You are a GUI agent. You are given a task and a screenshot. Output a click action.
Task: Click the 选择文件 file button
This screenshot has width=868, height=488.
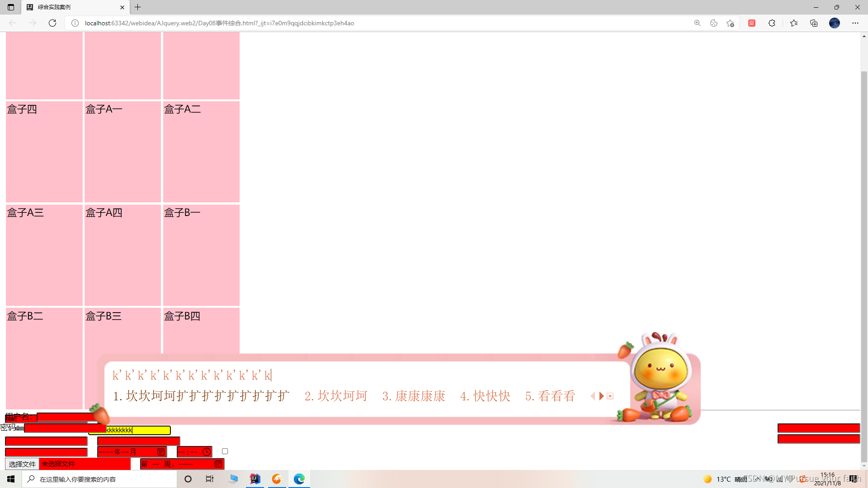pyautogui.click(x=22, y=464)
